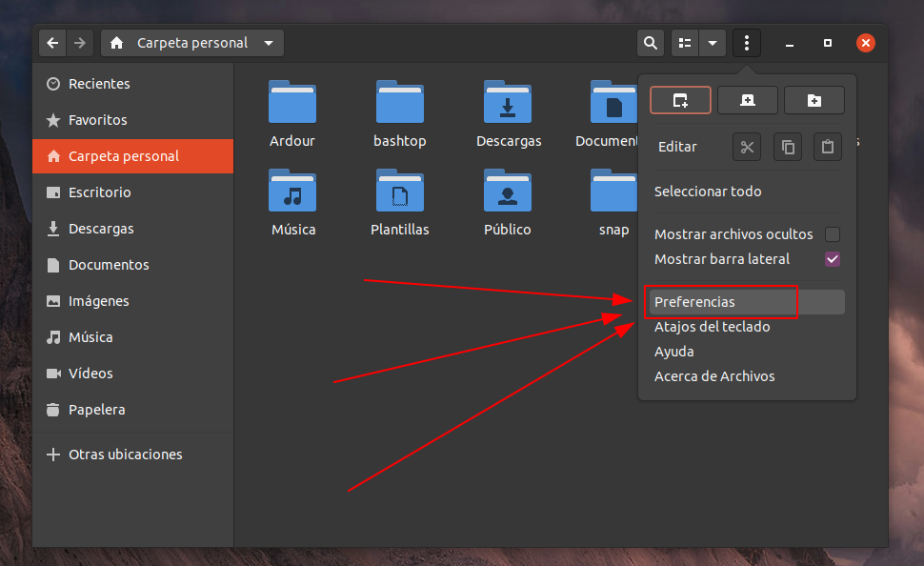Create a new folder via folder-plus icon
Viewport: 924px width, 566px height.
pyautogui.click(x=814, y=100)
